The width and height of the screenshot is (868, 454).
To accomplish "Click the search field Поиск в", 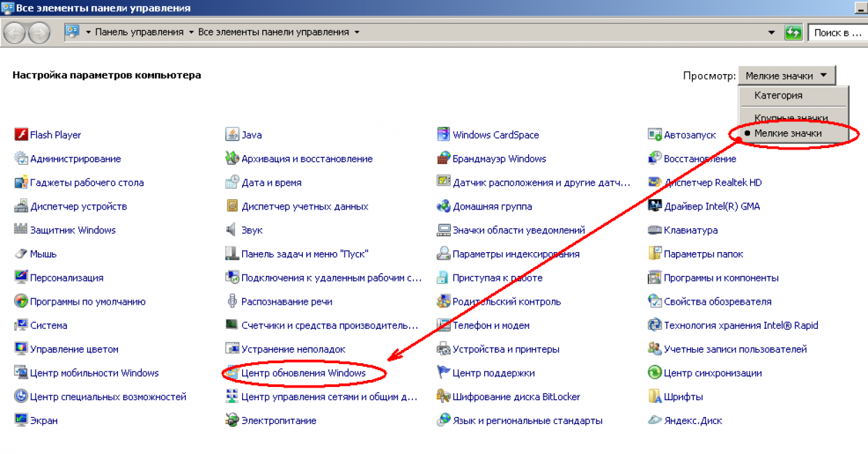I will [837, 32].
